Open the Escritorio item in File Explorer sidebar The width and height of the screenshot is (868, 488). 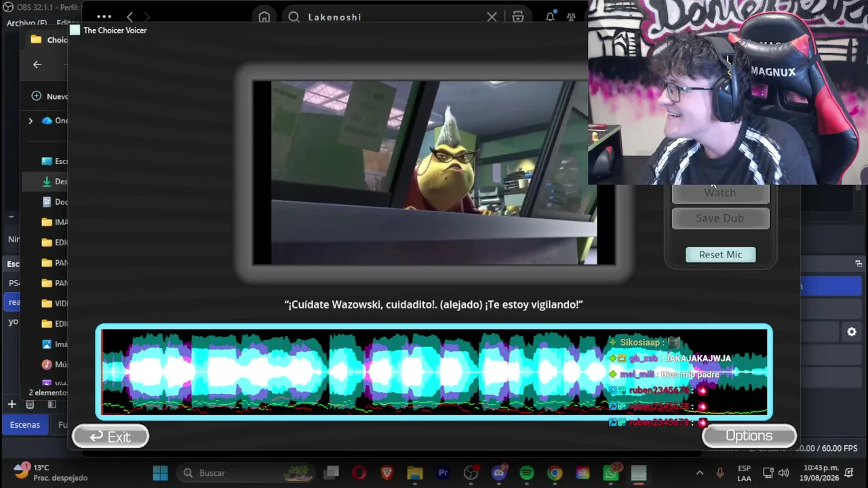(x=54, y=161)
